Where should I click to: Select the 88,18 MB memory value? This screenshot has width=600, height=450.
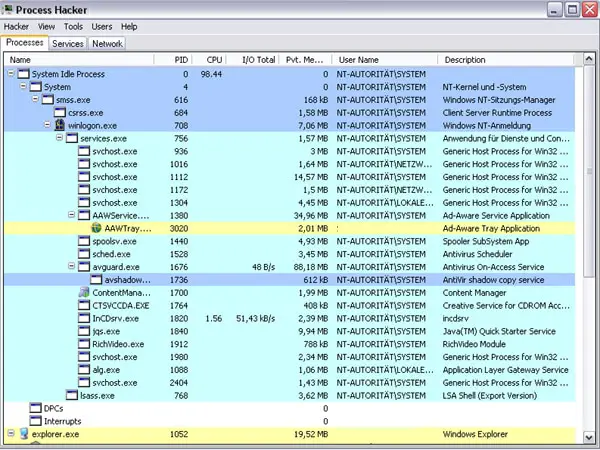(311, 267)
